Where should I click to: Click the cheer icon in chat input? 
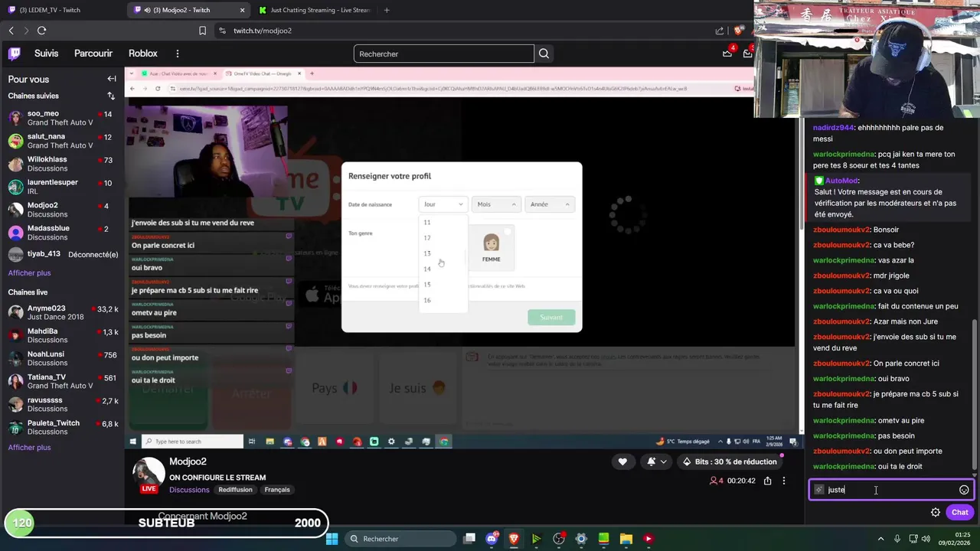819,490
